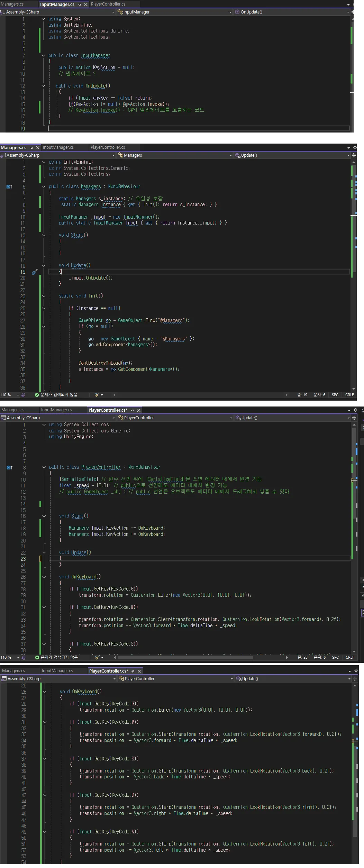Screen dimensions: 364x868
Task: Click the split-window icon beside Update() in the KeyCode.A pane
Action: pyautogui.click(x=355, y=679)
